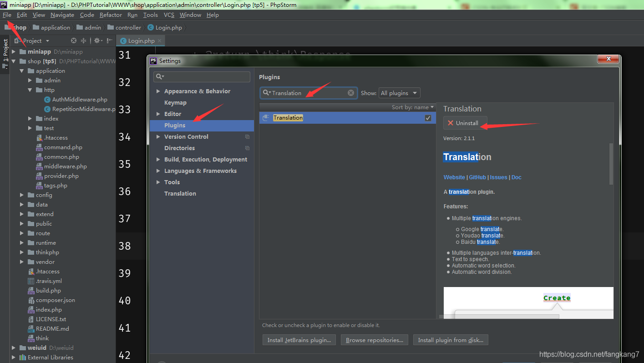Expand Build, Execution, Deployment settings section

click(158, 159)
